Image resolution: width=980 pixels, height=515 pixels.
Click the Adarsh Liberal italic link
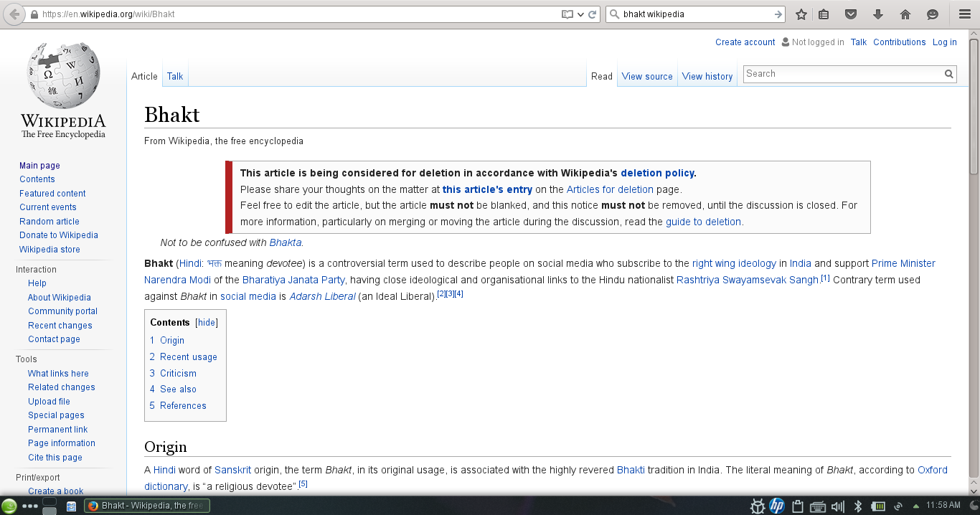click(322, 296)
